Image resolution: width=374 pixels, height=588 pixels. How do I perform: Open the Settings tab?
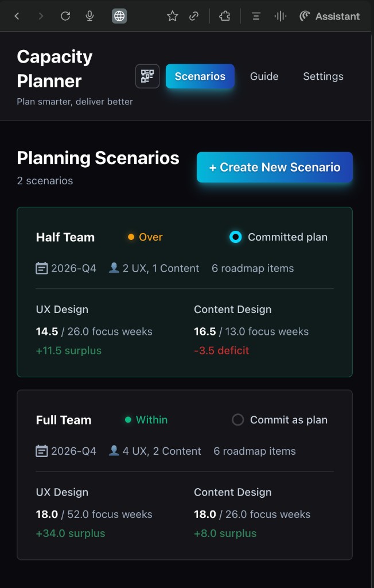click(323, 76)
